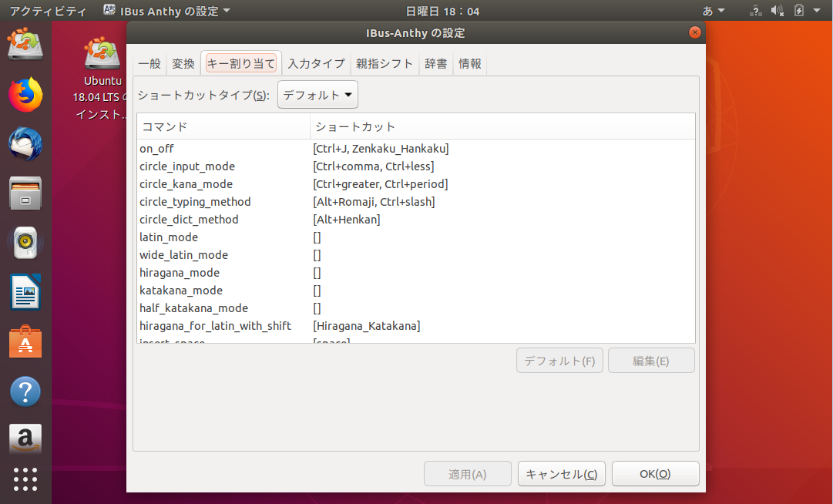Open the Files manager dock icon

click(x=25, y=193)
